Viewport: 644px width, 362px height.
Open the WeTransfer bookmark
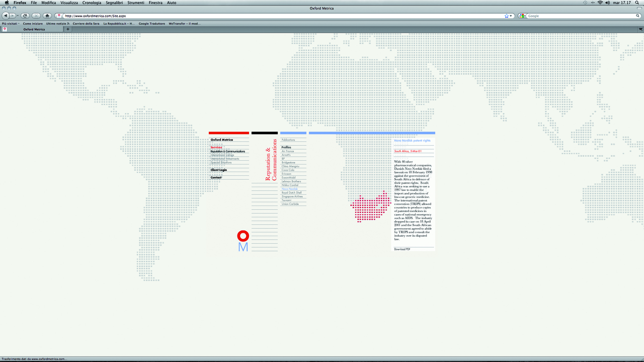(184, 23)
